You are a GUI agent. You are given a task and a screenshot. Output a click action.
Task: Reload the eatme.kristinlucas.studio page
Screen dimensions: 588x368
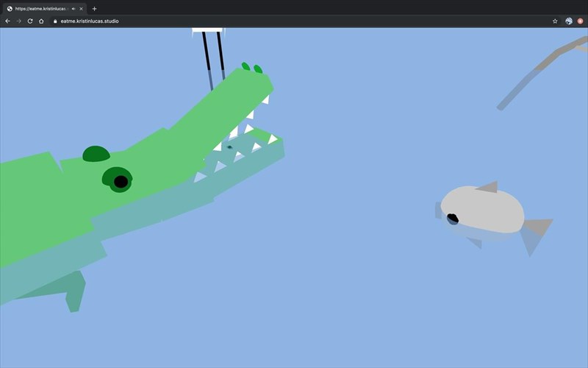tap(30, 21)
